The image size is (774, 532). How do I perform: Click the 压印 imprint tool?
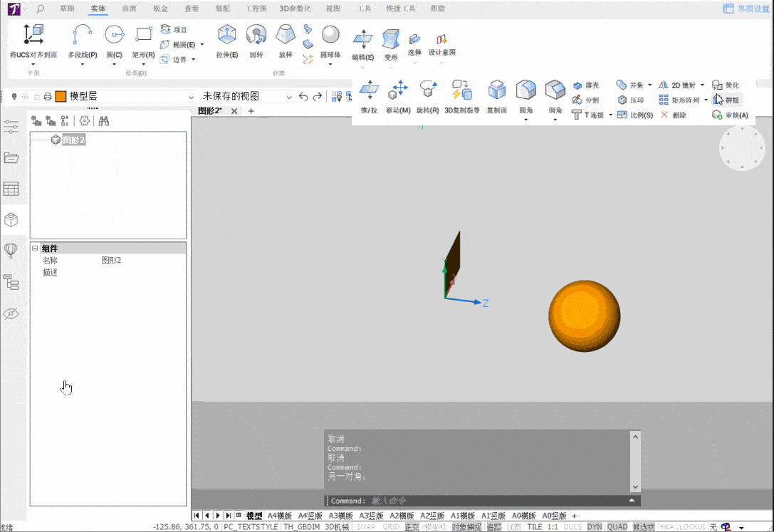(x=632, y=100)
